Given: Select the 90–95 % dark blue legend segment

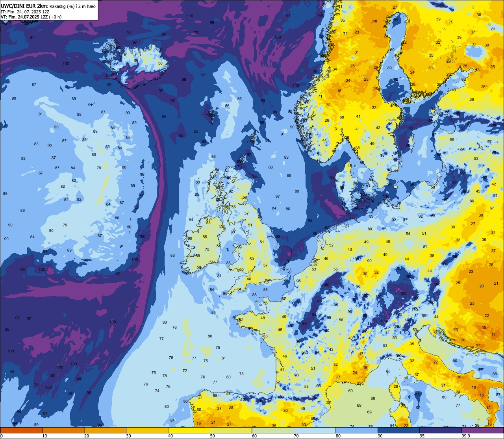Looking at the screenshot, I should (x=398, y=430).
